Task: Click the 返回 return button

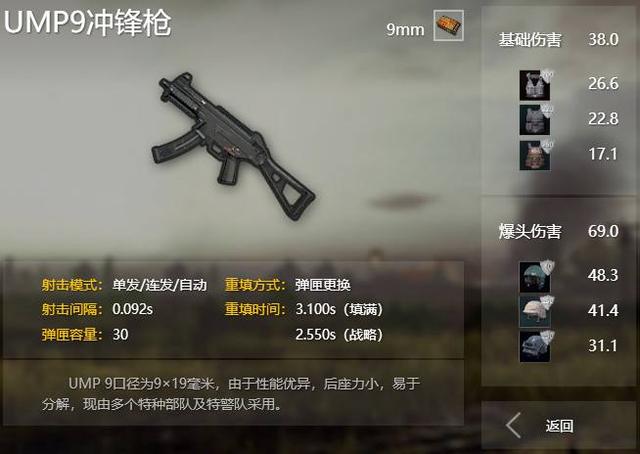Action: (558, 425)
